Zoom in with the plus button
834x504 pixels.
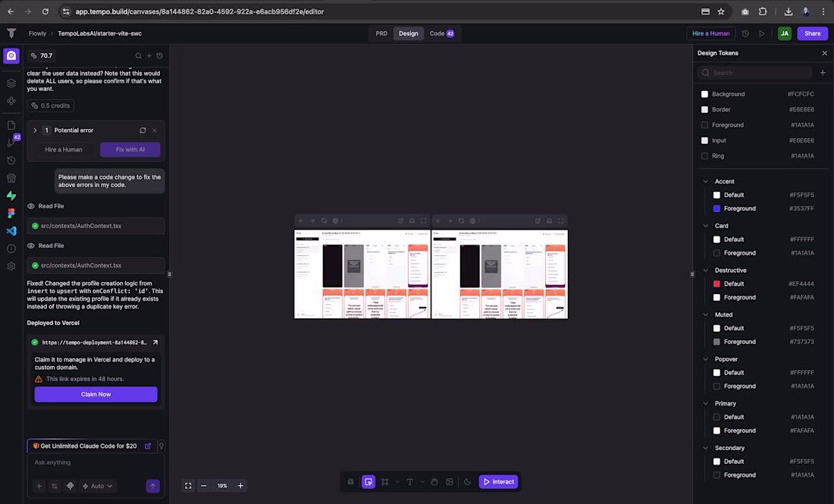[x=240, y=485]
